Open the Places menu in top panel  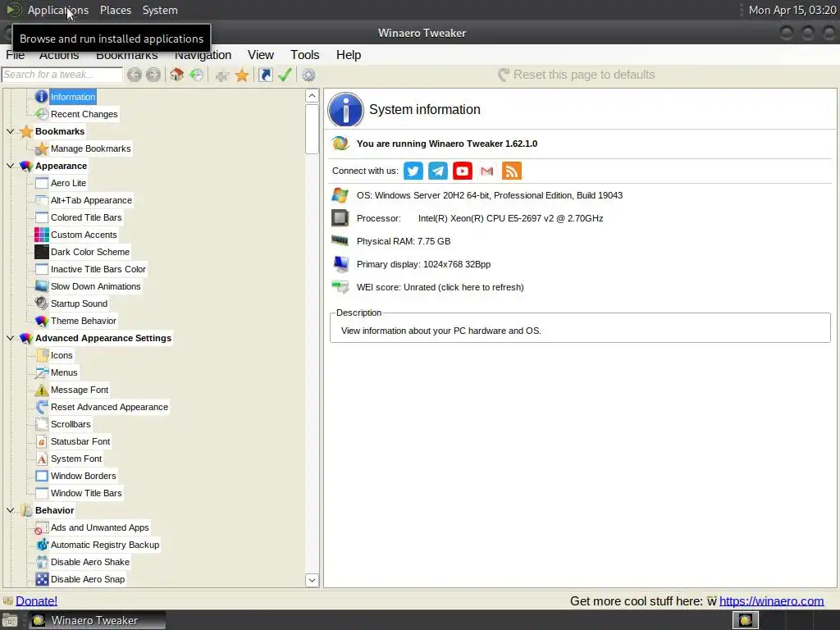(x=116, y=10)
